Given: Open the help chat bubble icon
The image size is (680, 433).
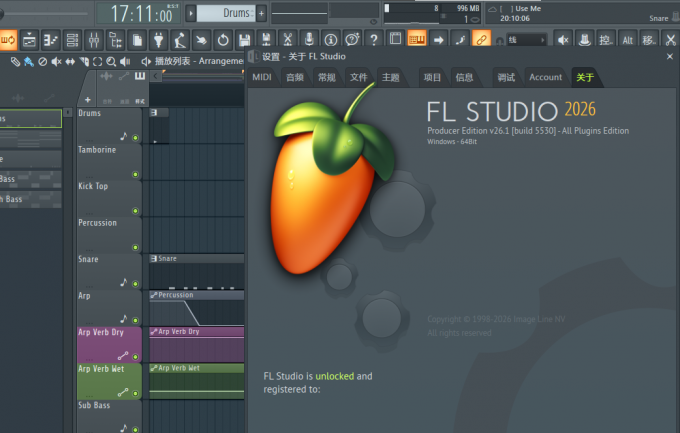Looking at the screenshot, I should point(352,40).
